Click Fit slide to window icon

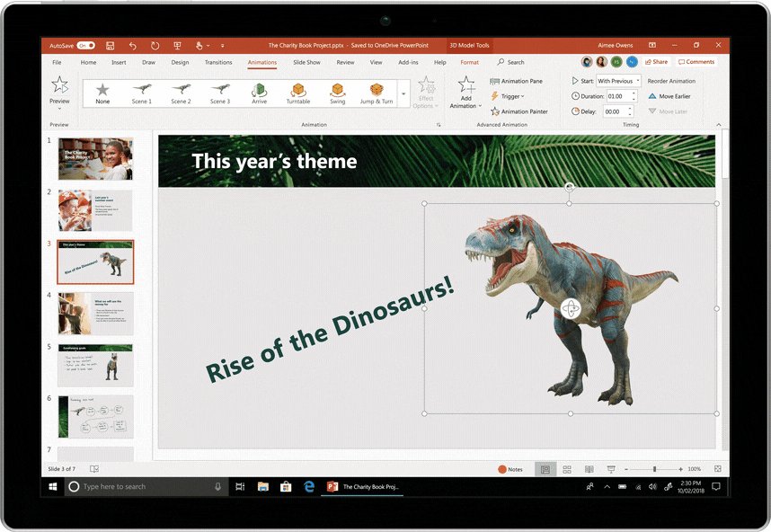[x=718, y=469]
